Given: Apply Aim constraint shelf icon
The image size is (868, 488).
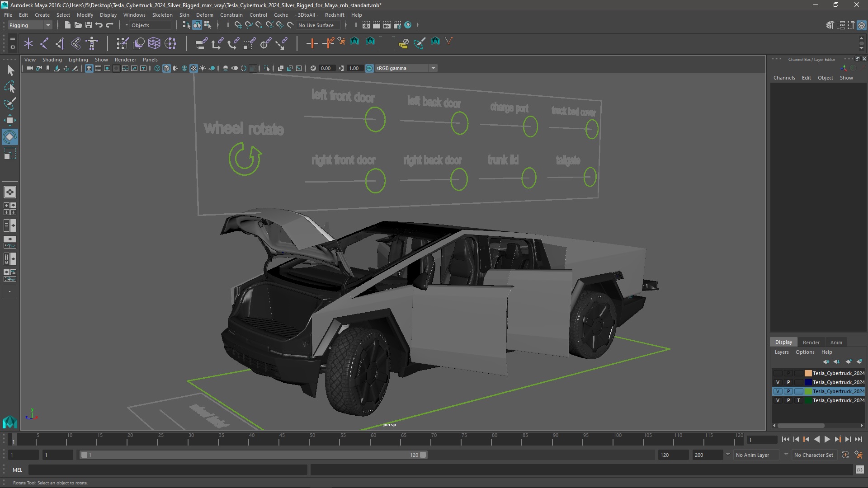Looking at the screenshot, I should tap(265, 43).
